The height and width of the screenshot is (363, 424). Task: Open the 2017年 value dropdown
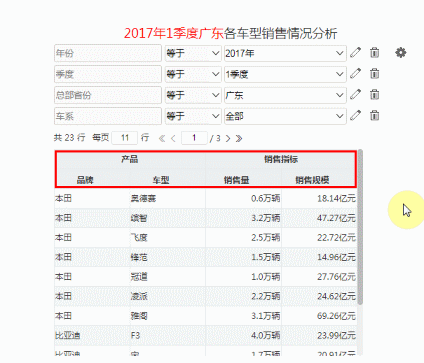[x=285, y=53]
